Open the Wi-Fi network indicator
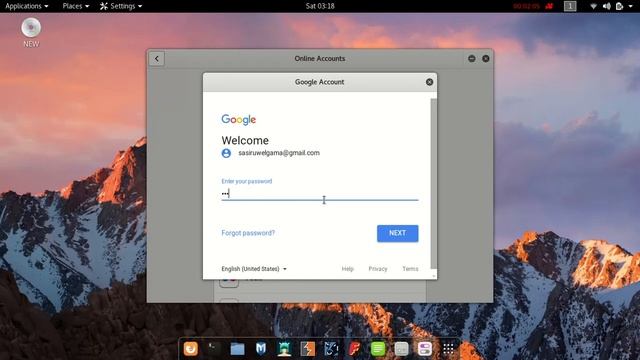Screen dimensions: 640x360 click(593, 6)
